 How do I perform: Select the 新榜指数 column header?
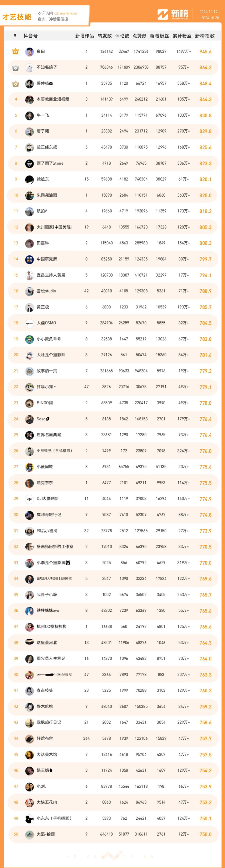click(x=205, y=36)
